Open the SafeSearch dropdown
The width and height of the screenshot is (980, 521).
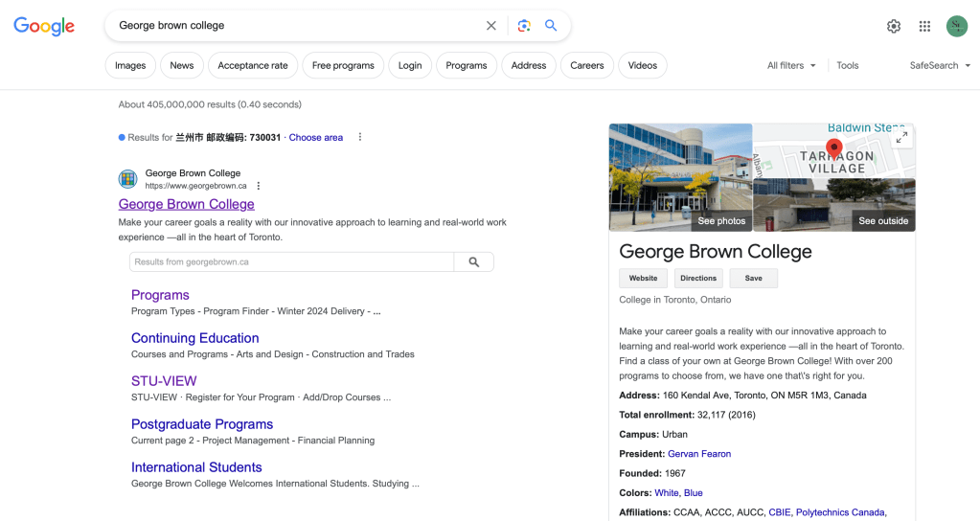coord(940,65)
